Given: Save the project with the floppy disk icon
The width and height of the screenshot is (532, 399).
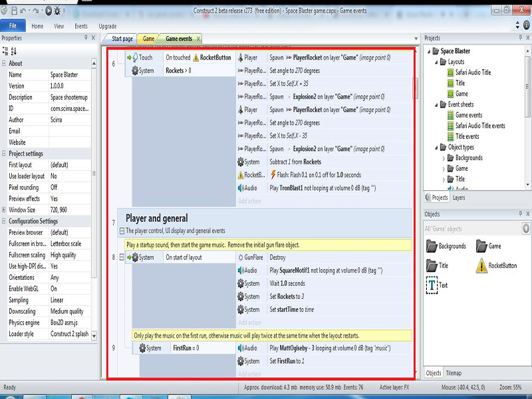Looking at the screenshot, I should coord(14,11).
